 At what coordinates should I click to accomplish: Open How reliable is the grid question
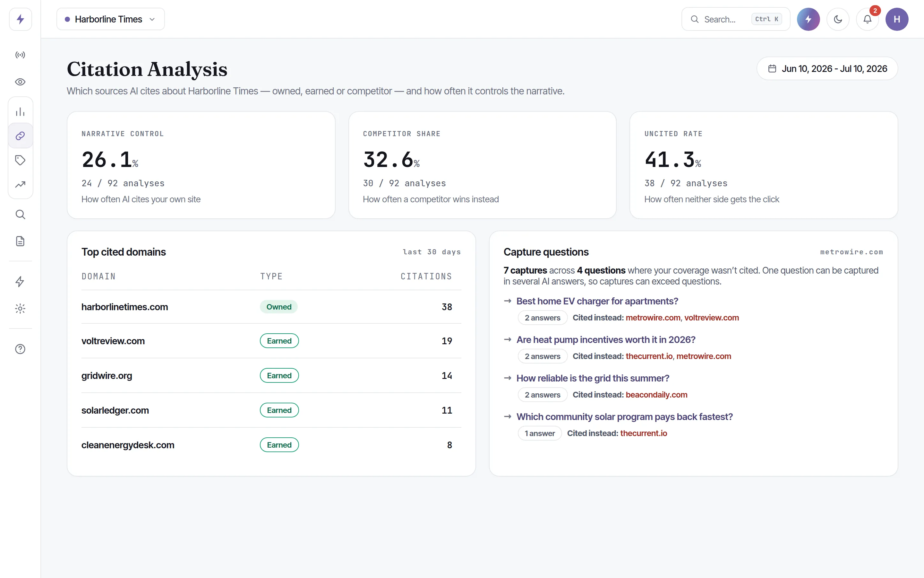pyautogui.click(x=593, y=379)
